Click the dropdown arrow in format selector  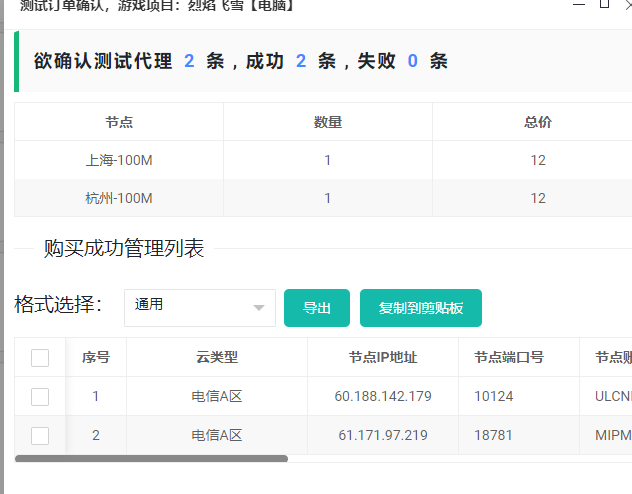(x=259, y=308)
